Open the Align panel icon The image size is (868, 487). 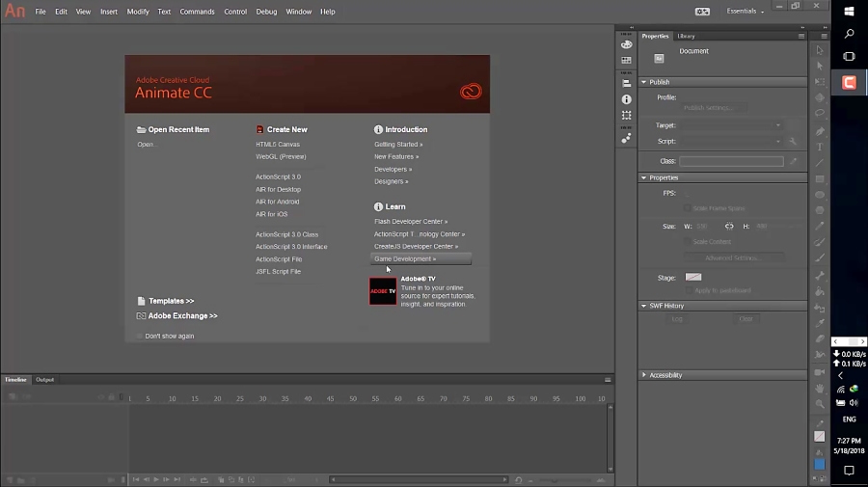(x=626, y=84)
